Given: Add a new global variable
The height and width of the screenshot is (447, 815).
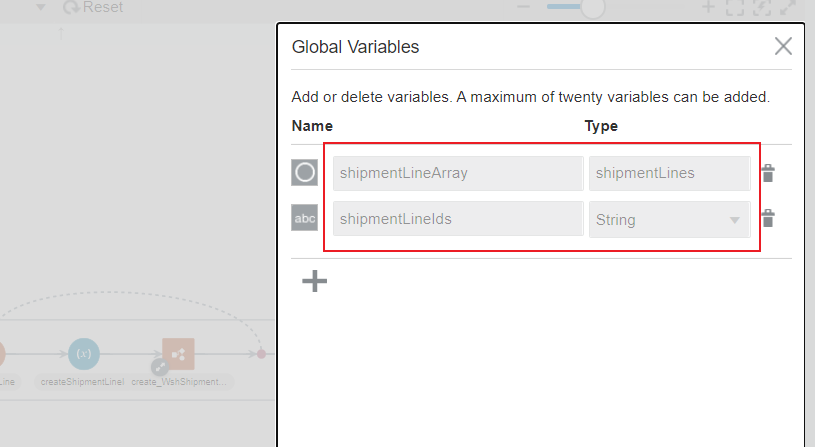Looking at the screenshot, I should tap(315, 281).
